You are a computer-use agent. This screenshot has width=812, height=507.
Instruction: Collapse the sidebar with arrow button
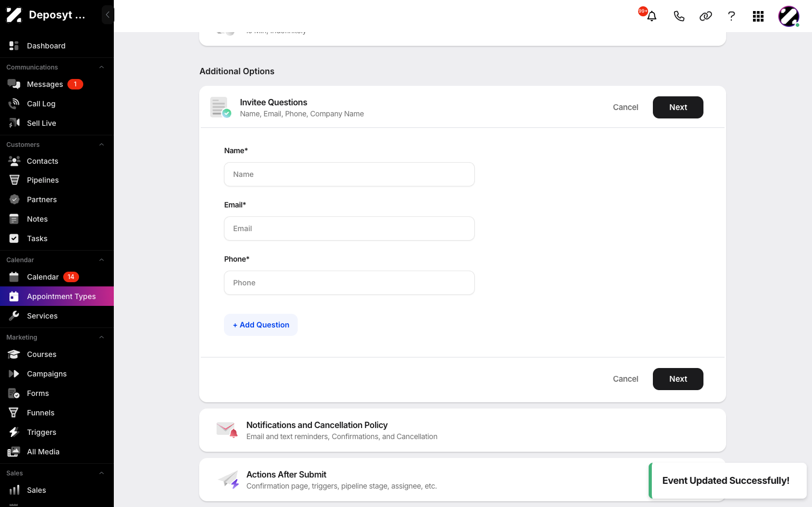107,15
